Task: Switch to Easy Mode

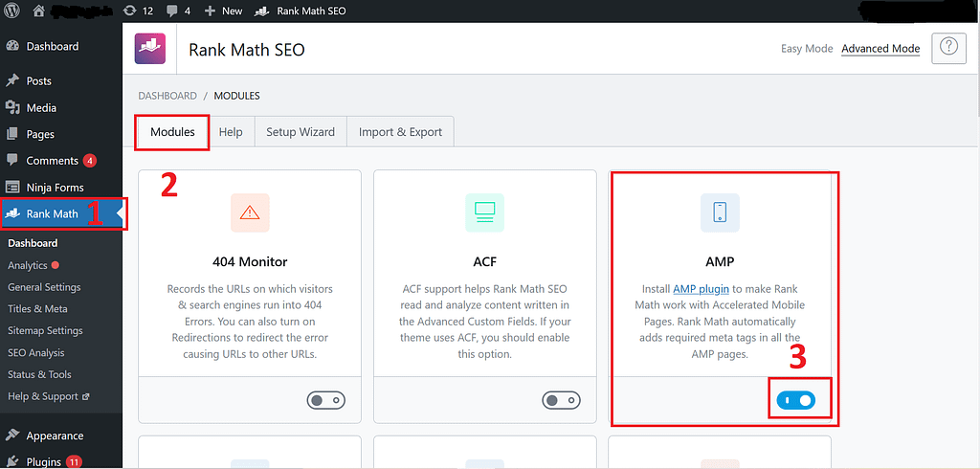Action: click(x=807, y=48)
